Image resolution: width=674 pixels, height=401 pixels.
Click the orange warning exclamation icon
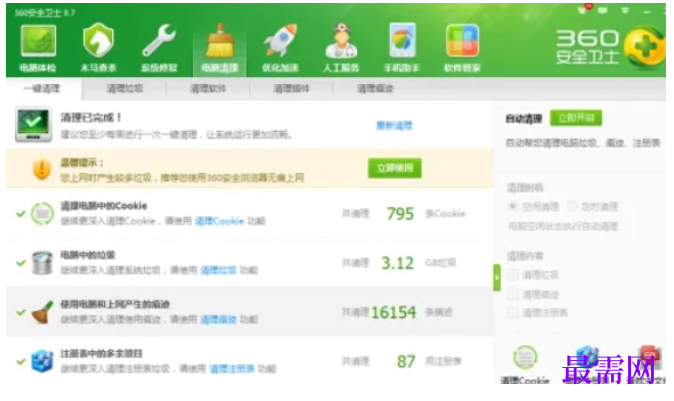(42, 169)
